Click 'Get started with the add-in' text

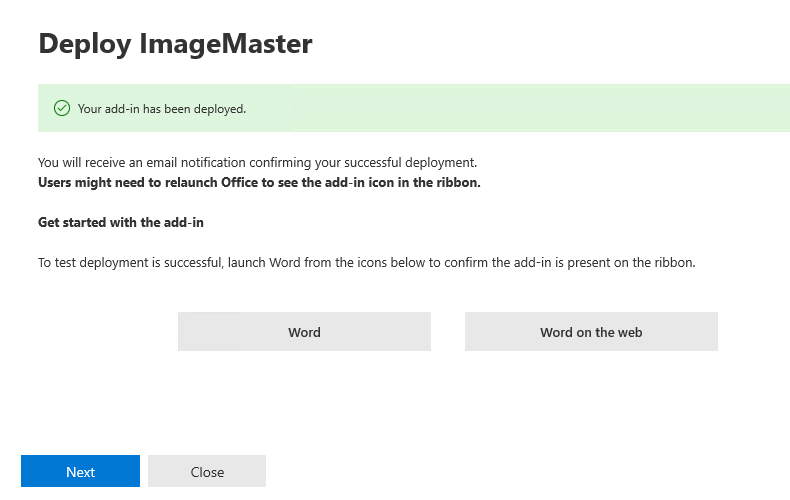(121, 222)
